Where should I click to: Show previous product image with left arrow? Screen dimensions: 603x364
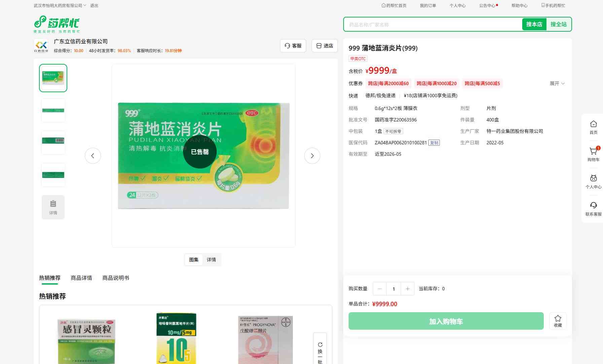93,156
